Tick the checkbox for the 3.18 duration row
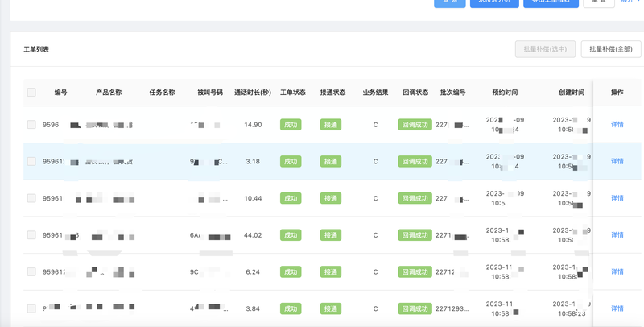 (31, 161)
